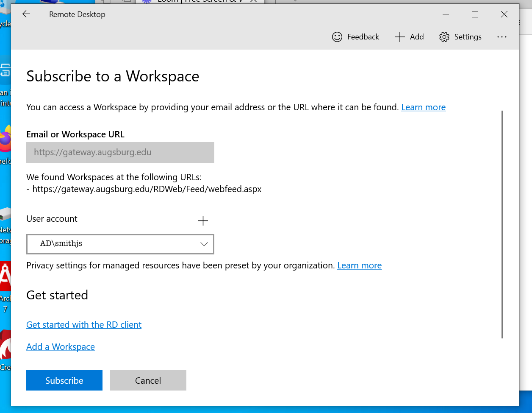Click the Add plus button in toolbar
532x413 pixels.
point(409,37)
